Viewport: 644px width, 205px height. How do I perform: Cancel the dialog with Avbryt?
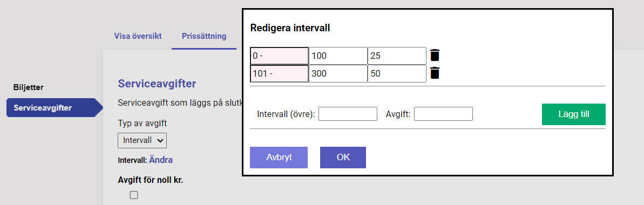(279, 158)
